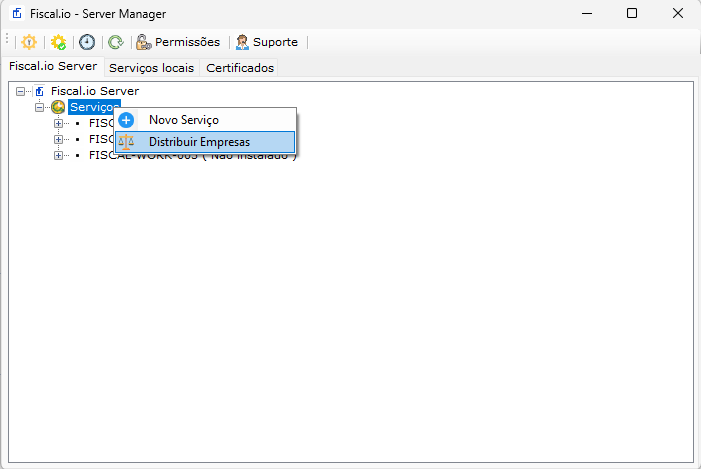Maximize the Server Manager window
The height and width of the screenshot is (469, 701).
coord(632,13)
